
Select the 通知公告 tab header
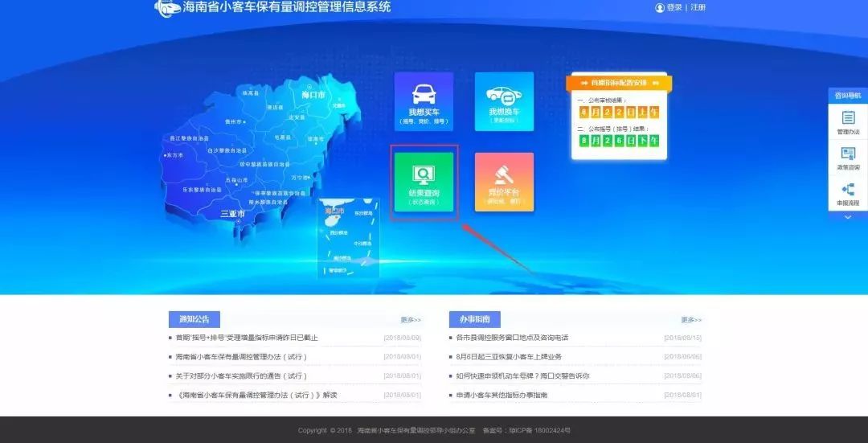194,319
